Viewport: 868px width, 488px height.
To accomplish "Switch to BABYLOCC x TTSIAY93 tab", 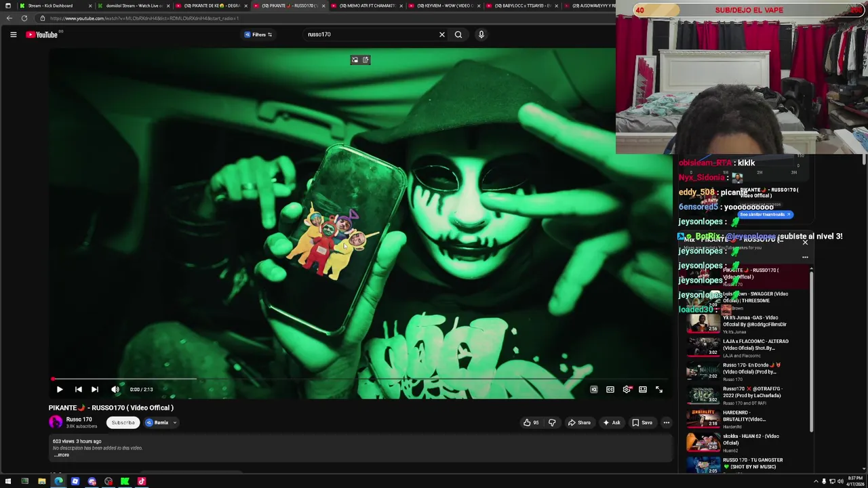I will pos(522,5).
